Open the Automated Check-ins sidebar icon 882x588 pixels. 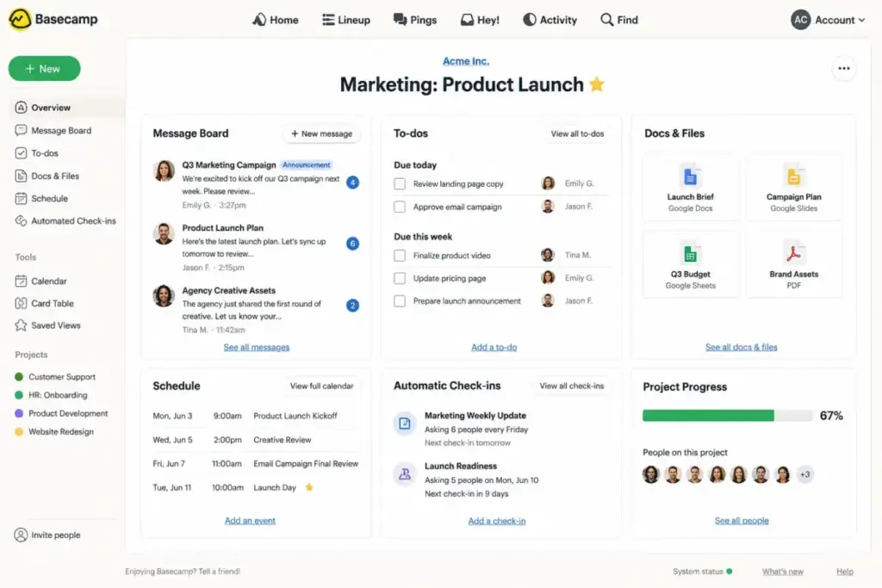pos(21,221)
